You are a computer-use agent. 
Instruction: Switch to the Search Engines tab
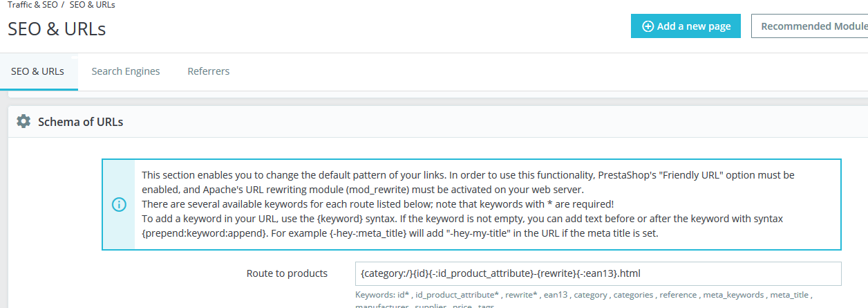coord(126,71)
